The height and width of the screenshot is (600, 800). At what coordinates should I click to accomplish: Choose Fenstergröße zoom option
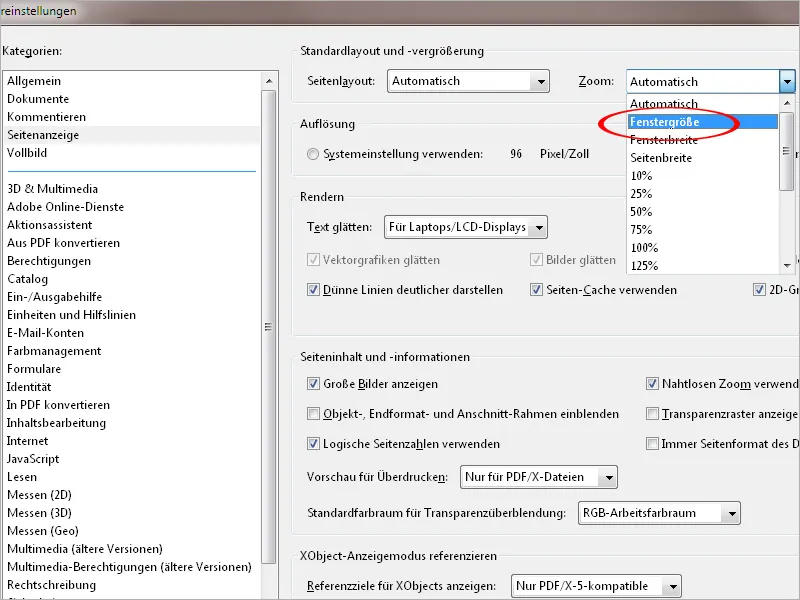[x=702, y=122]
